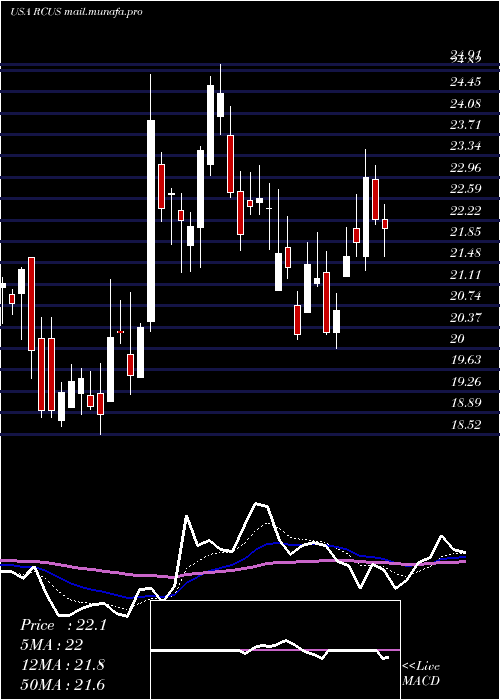Click the 18.52 price axis label
This screenshot has width=500, height=700.
(466, 425)
